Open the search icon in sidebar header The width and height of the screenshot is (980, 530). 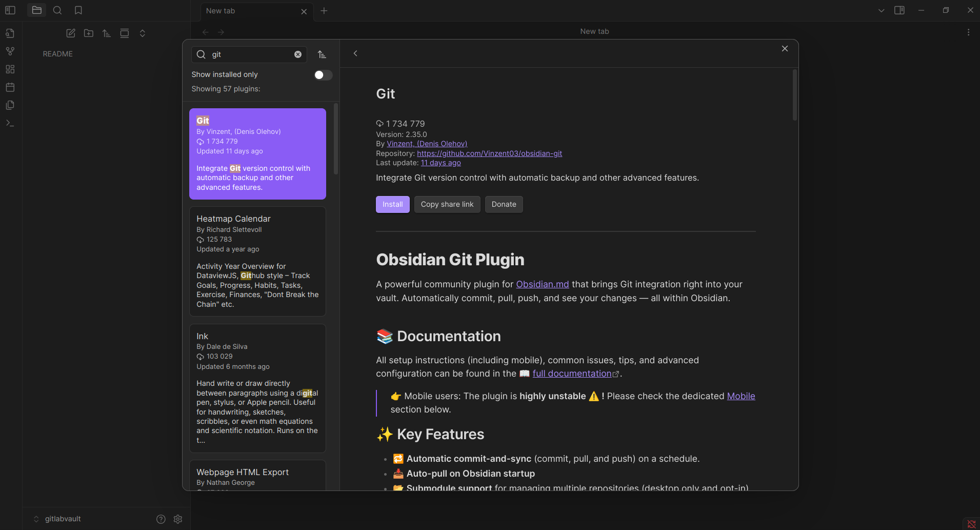pyautogui.click(x=57, y=10)
